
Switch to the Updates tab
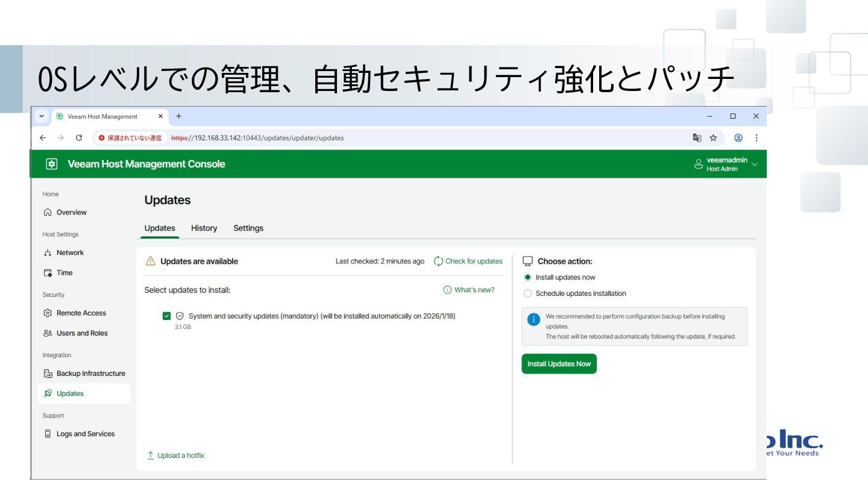[x=160, y=228]
